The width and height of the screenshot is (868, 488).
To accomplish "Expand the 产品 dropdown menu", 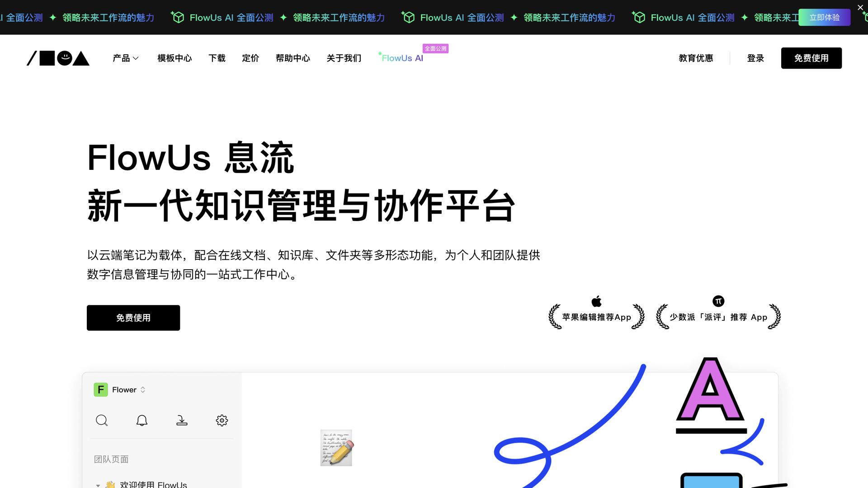I will coord(126,58).
